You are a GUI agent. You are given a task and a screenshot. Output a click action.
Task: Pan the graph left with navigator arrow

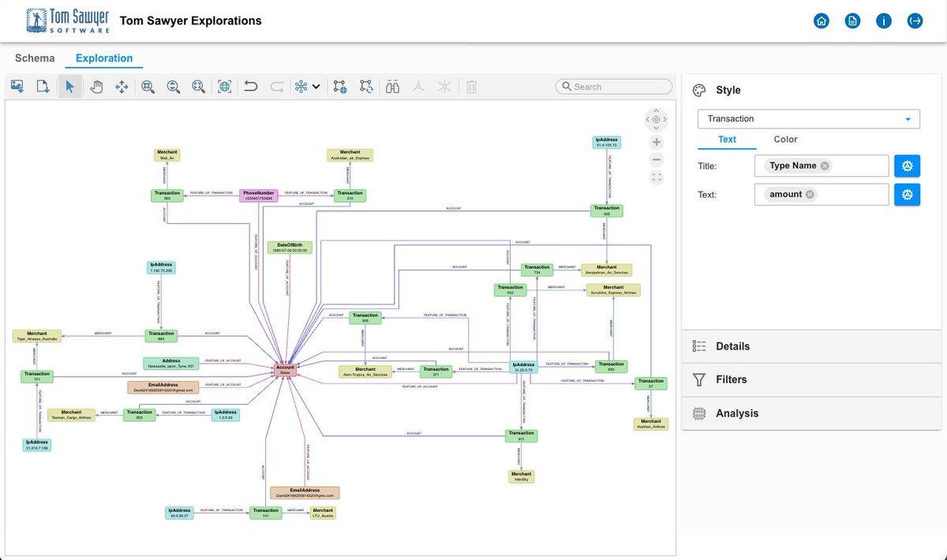pyautogui.click(x=647, y=120)
